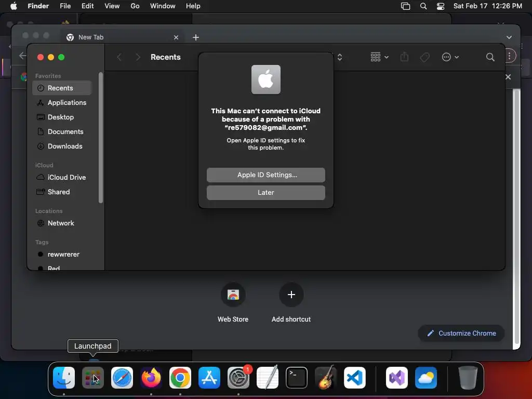Open the Edit menu
The image size is (532, 399).
(x=87, y=6)
